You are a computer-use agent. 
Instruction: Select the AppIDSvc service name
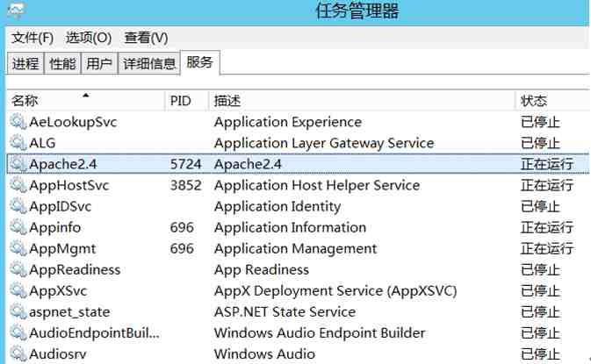click(x=61, y=206)
